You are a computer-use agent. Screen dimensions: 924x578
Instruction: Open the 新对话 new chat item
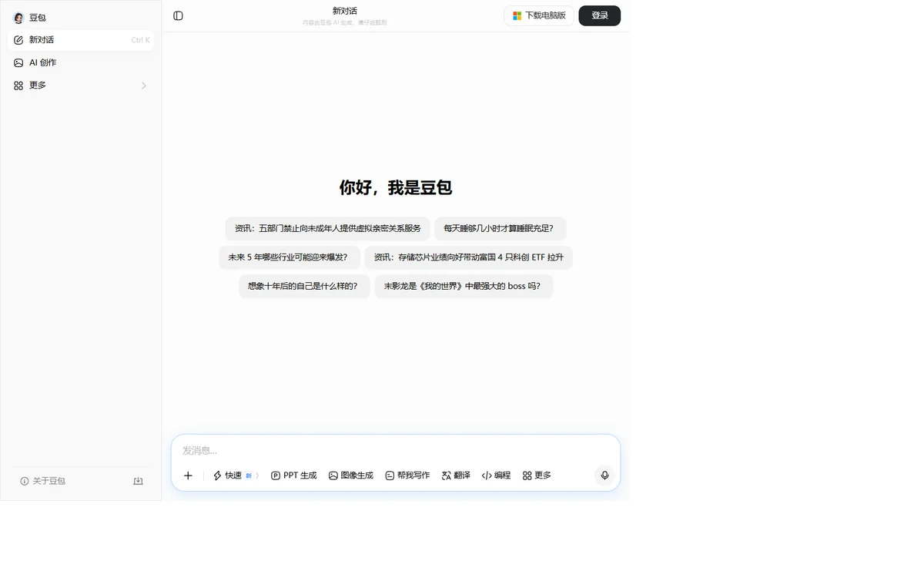click(81, 40)
